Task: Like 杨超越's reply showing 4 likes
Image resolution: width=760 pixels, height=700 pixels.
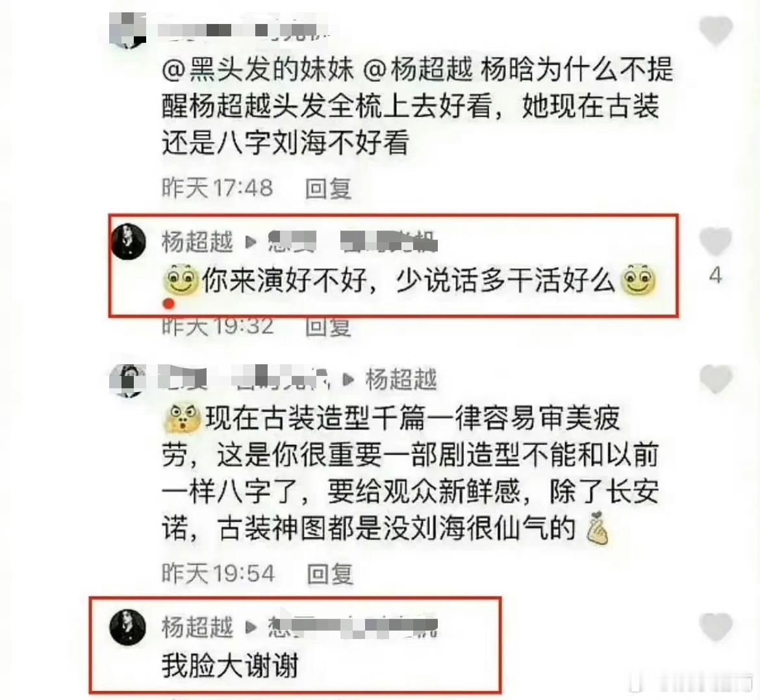Action: (715, 242)
